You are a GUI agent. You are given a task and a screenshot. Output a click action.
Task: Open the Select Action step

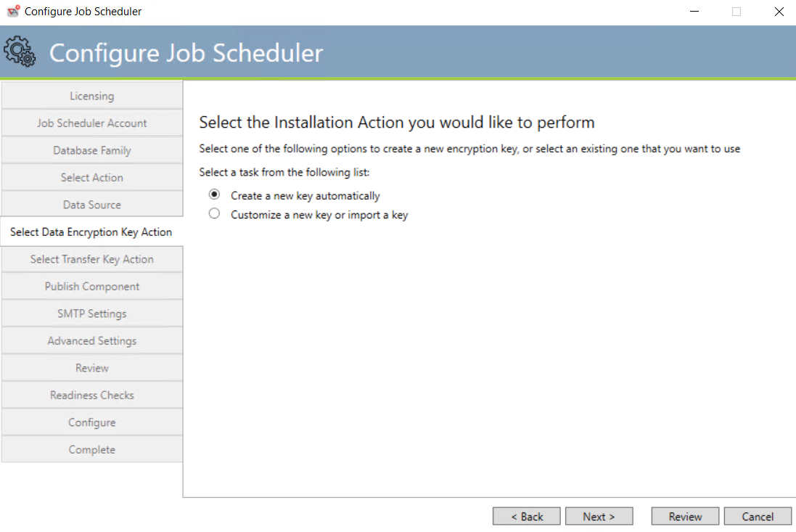[92, 177]
